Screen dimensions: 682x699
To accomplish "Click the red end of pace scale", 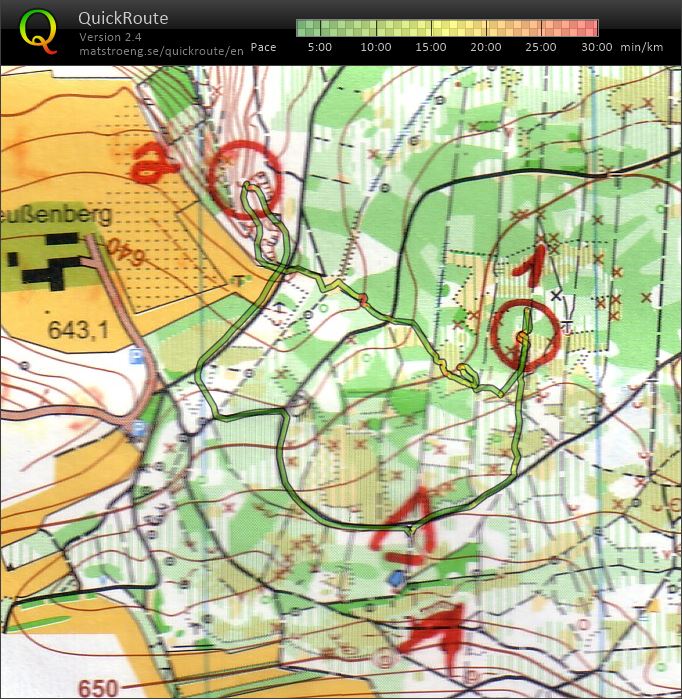I will [x=591, y=28].
